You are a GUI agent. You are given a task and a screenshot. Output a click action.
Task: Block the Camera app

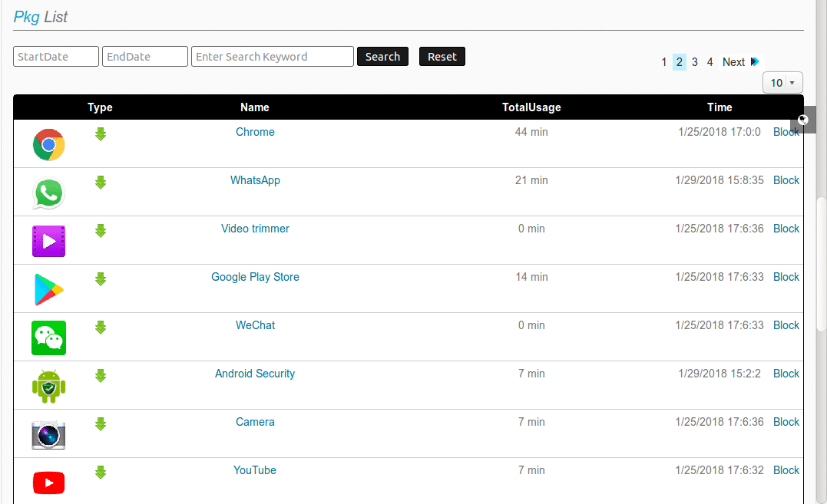click(786, 422)
